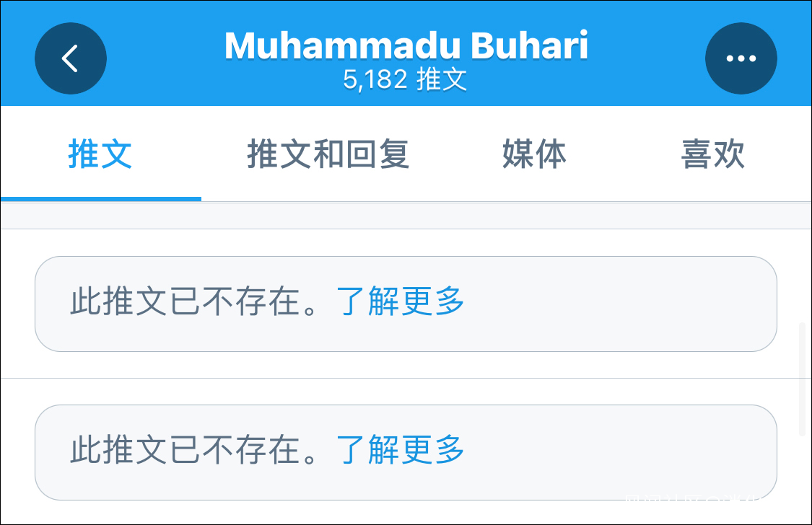The image size is (812, 525).
Task: Click the Muhammadu Buhari profile title
Action: 406,46
